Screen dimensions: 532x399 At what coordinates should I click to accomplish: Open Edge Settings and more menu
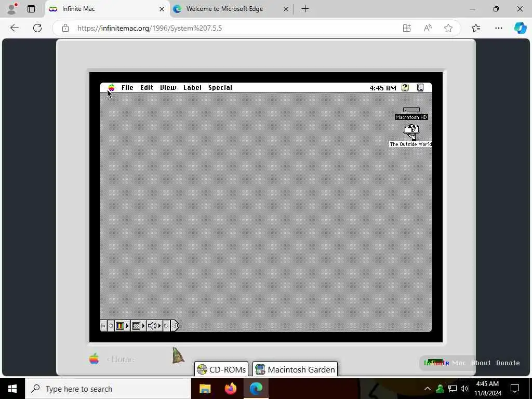pos(498,28)
